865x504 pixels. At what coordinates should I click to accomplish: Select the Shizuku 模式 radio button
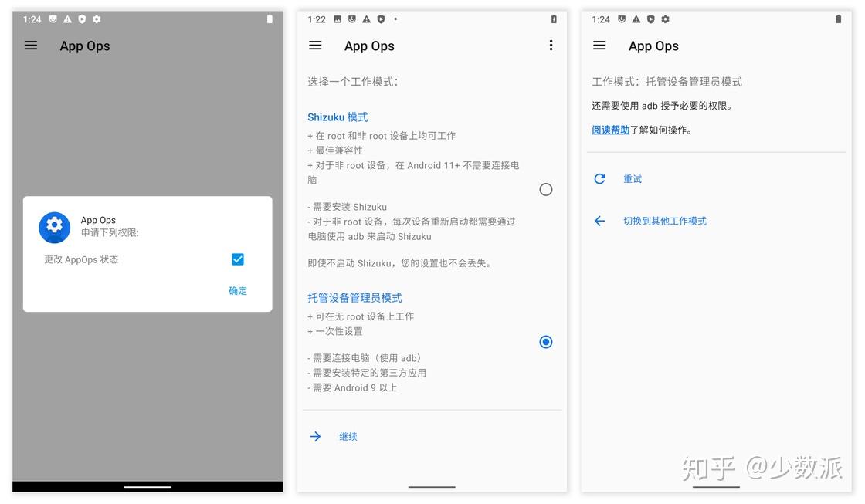(x=545, y=190)
